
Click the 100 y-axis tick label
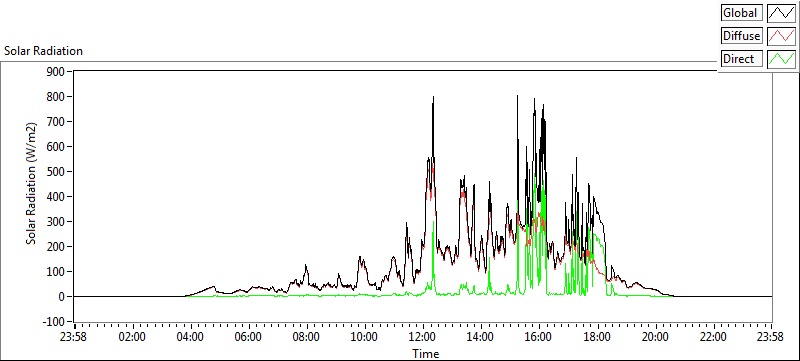pos(57,271)
